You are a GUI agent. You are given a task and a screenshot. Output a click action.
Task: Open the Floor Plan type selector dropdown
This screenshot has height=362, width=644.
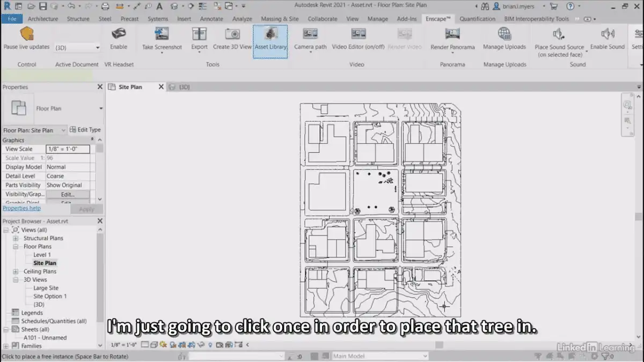click(x=101, y=108)
